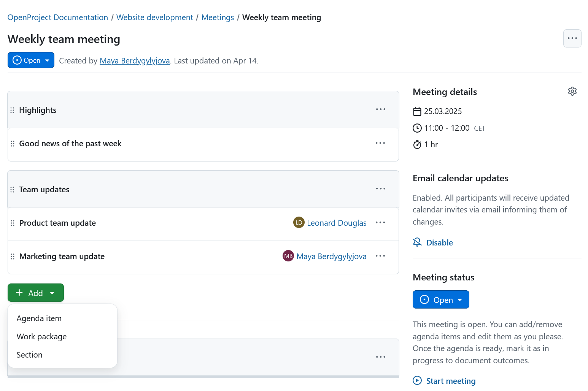The width and height of the screenshot is (588, 391).
Task: Open options menu for Product team update
Action: 380,222
